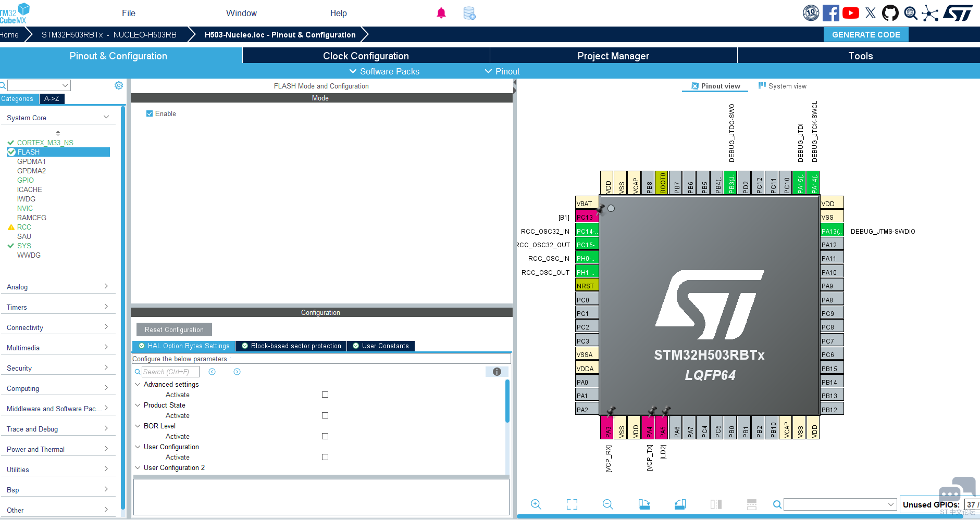Activate Advanced settings checkbox
Screen dimensions: 980x520
tap(325, 395)
